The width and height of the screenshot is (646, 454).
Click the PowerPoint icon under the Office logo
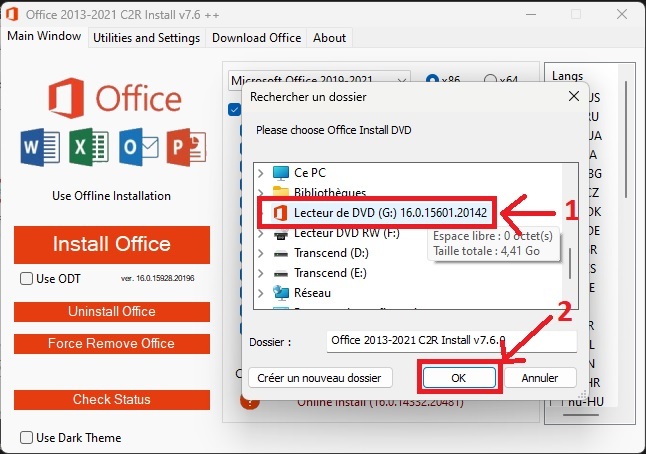(x=186, y=147)
